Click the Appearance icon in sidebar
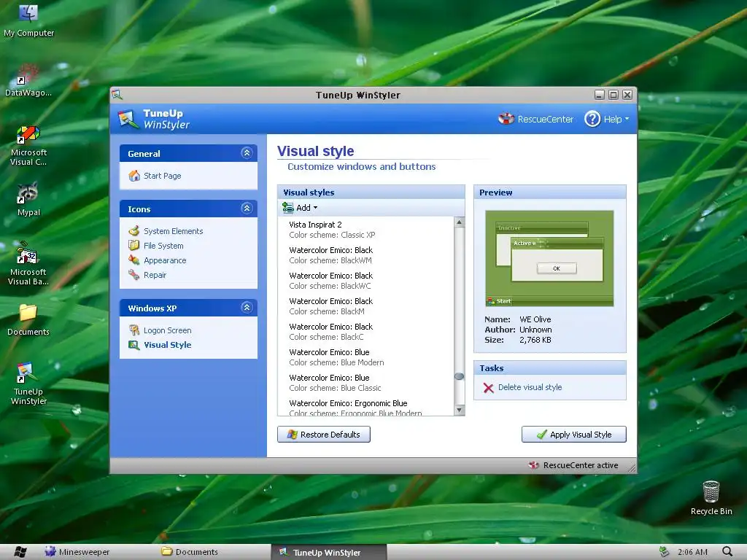Viewport: 747px width, 560px height. (134, 260)
